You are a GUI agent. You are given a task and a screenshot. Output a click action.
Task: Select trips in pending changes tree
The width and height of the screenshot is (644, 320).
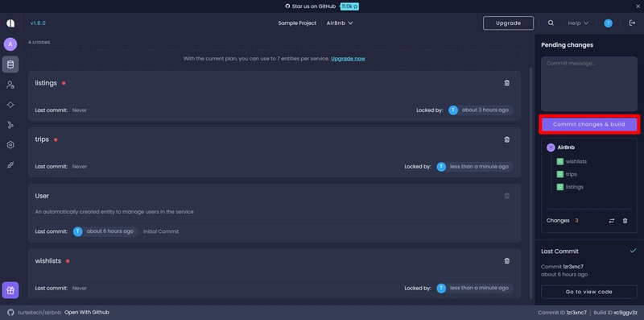click(x=571, y=174)
